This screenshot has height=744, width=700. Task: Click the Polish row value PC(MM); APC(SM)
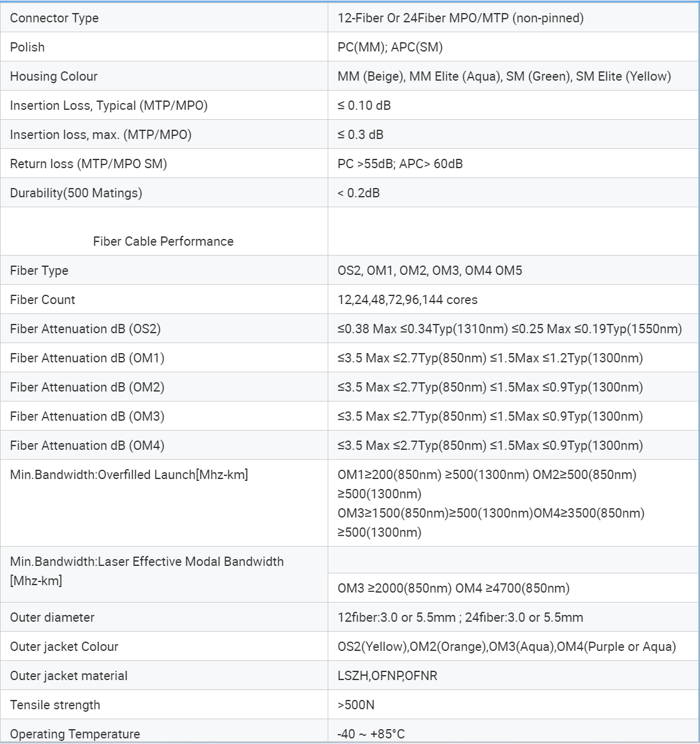pyautogui.click(x=390, y=47)
